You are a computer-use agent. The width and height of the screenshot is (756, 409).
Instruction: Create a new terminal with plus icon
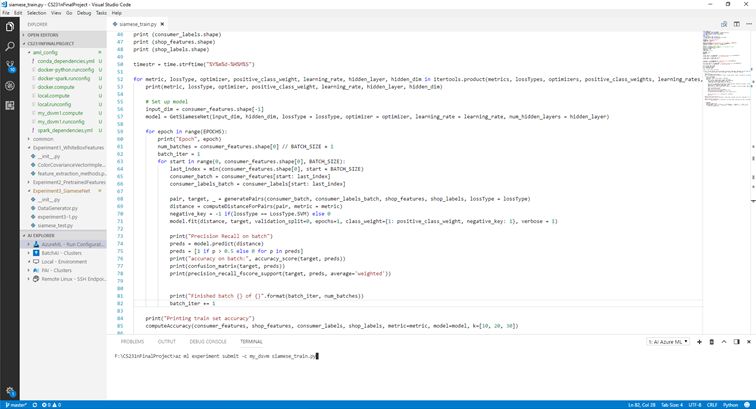(x=699, y=341)
